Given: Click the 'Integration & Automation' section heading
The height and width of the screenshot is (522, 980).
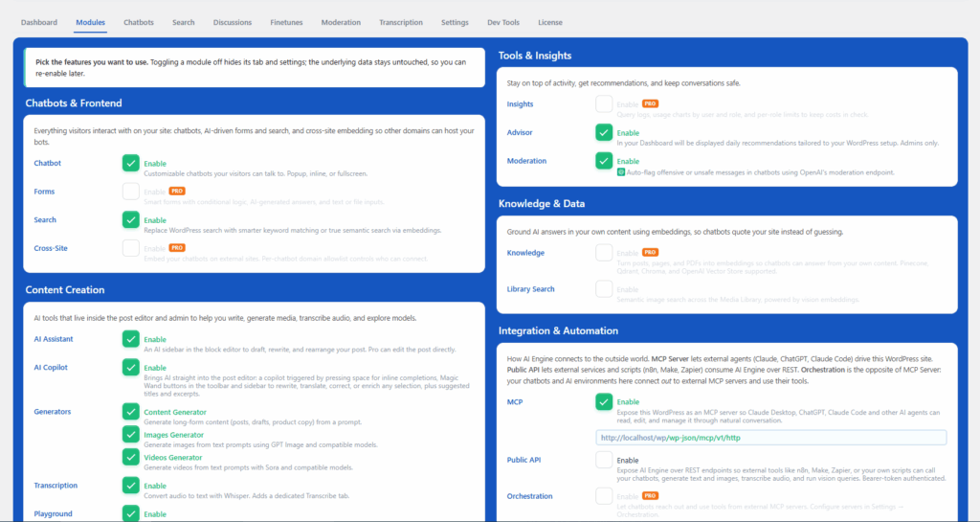Looking at the screenshot, I should (558, 330).
